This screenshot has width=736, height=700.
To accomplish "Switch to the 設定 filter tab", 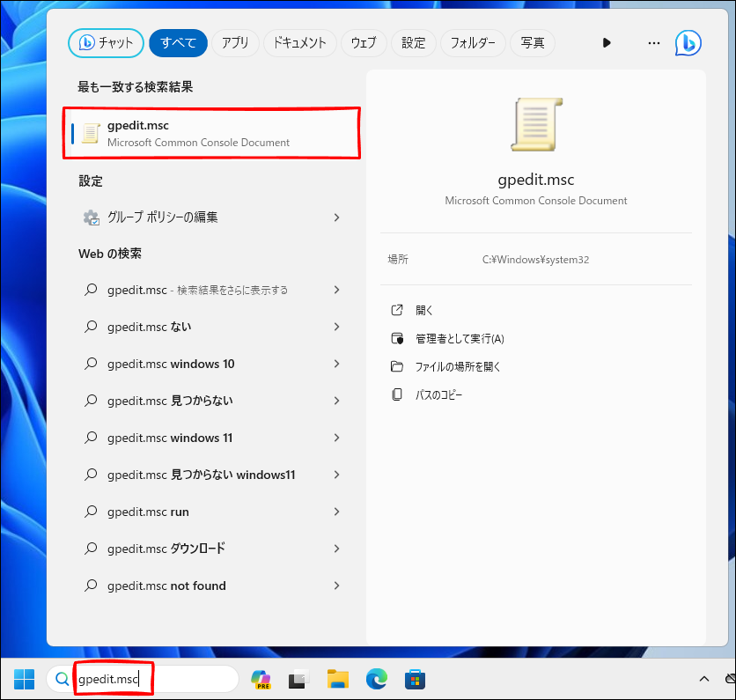I will 413,42.
